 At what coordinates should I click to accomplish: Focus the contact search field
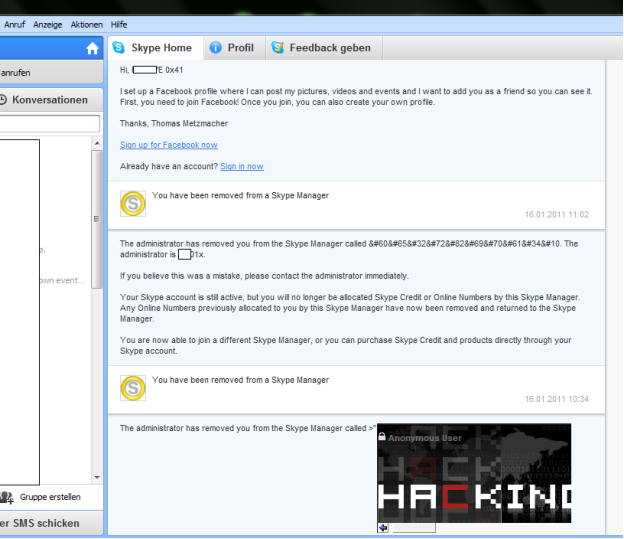click(49, 124)
